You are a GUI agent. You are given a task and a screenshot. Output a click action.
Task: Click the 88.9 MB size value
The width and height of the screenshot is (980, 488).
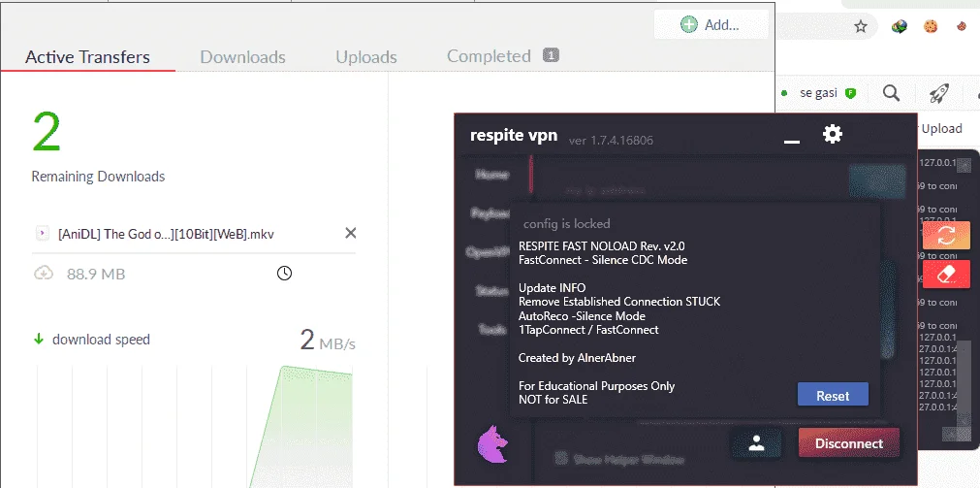96,274
